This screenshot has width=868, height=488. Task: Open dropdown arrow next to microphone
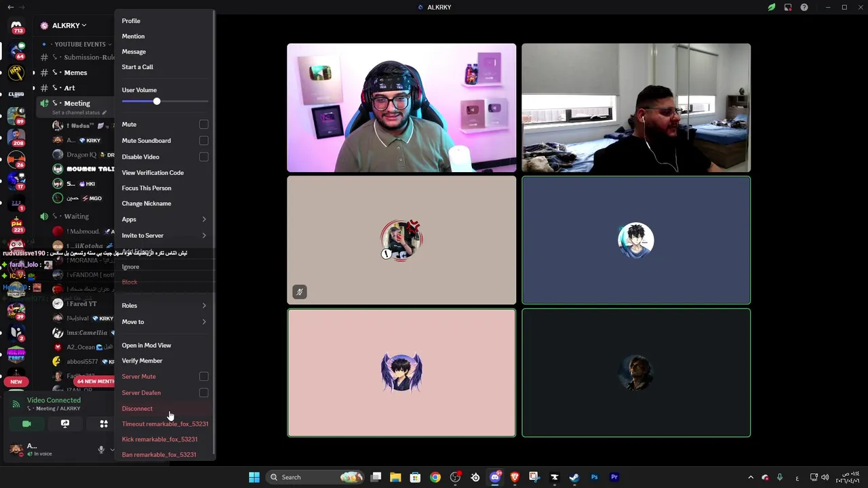tap(112, 449)
